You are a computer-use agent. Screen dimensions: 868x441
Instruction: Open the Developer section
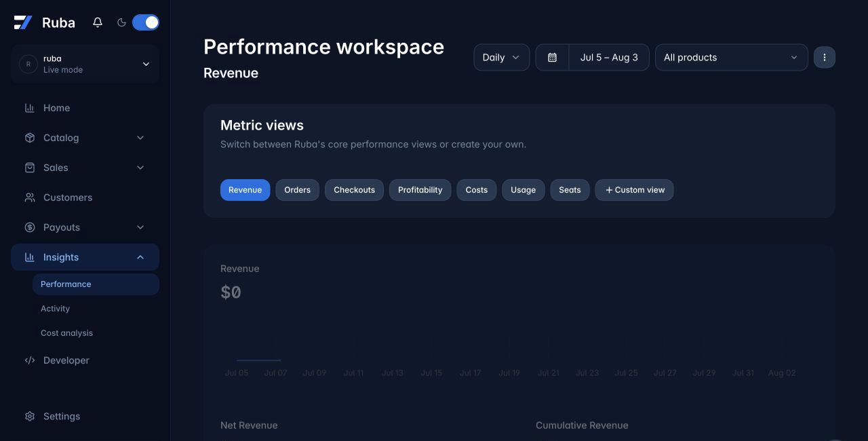tap(85, 360)
